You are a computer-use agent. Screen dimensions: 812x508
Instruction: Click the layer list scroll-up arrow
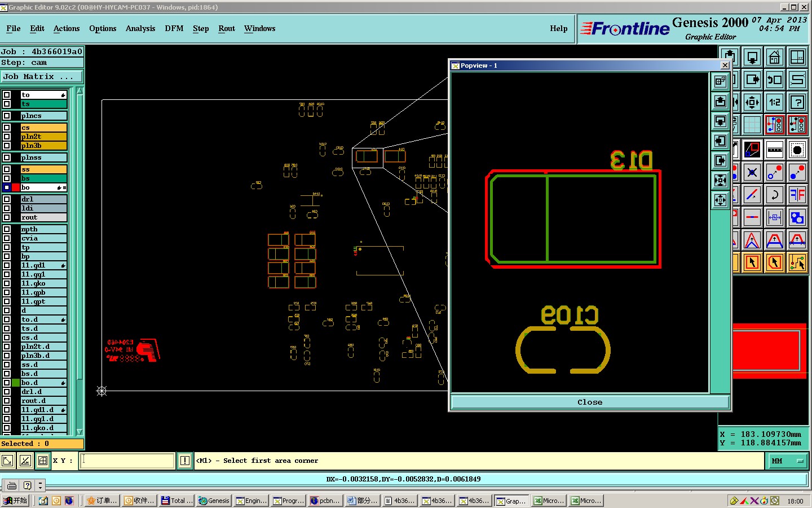pyautogui.click(x=80, y=91)
